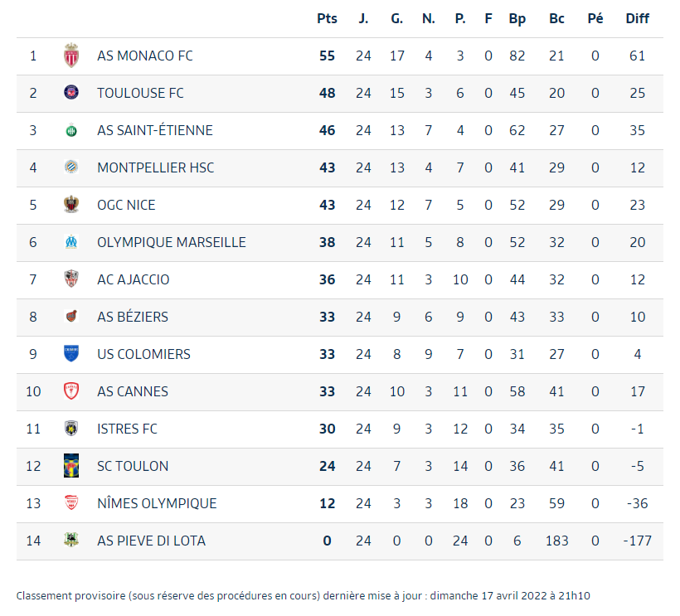Click the Olympique Marseille logo
The width and height of the screenshot is (680, 616).
(x=71, y=242)
